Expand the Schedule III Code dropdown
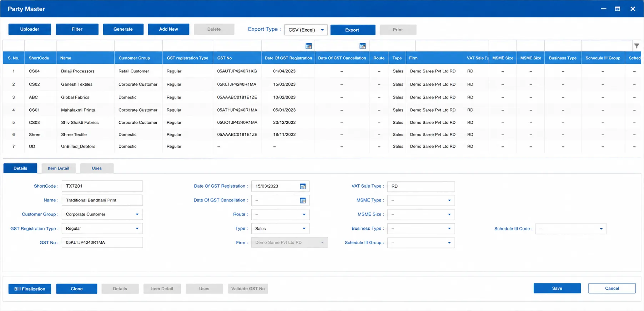Screen dimensions: 644x311 [571, 229]
